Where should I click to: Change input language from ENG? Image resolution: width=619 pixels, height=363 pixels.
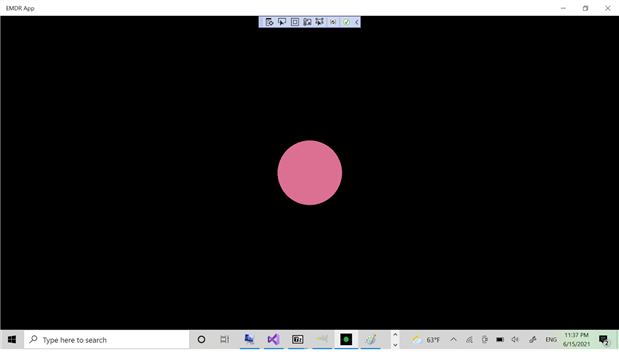pyautogui.click(x=551, y=339)
